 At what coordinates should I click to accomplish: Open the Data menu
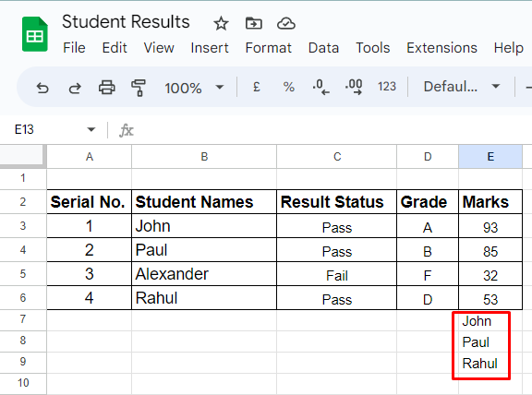[x=323, y=48]
